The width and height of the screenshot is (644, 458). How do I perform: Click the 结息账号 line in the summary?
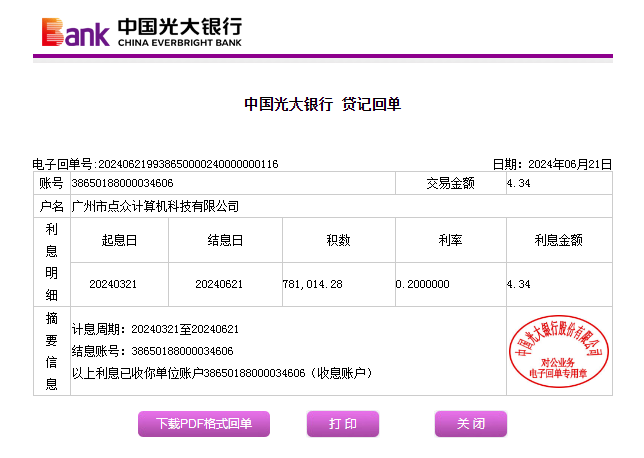coord(152,351)
